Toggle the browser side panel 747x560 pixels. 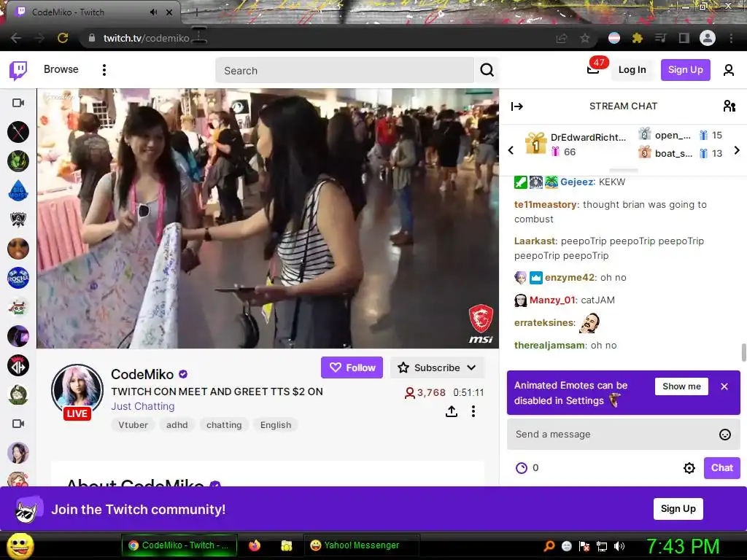pos(684,38)
